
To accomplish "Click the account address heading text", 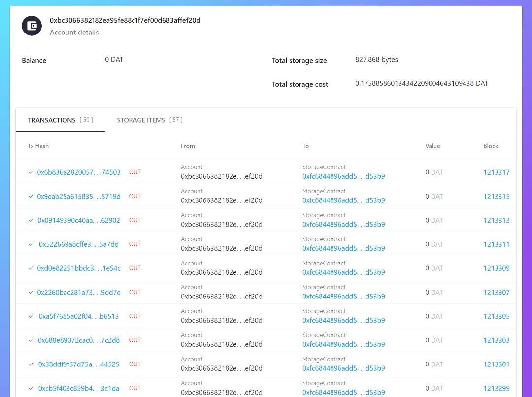I will click(x=125, y=20).
